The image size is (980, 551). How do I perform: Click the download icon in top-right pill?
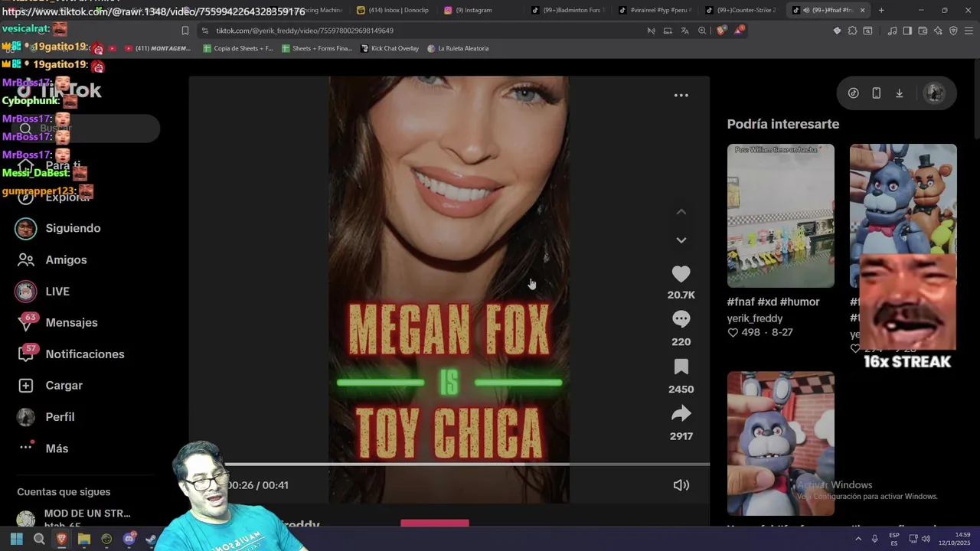[899, 93]
